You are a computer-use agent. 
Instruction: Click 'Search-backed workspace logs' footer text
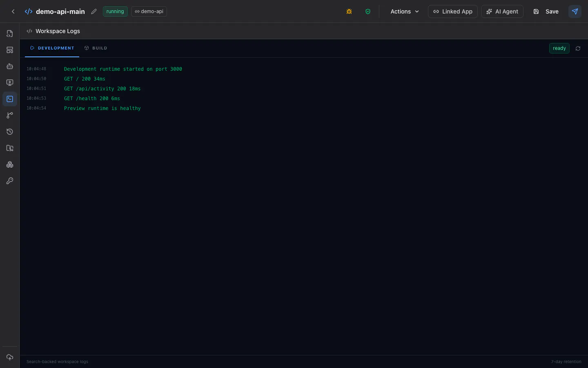(x=57, y=361)
